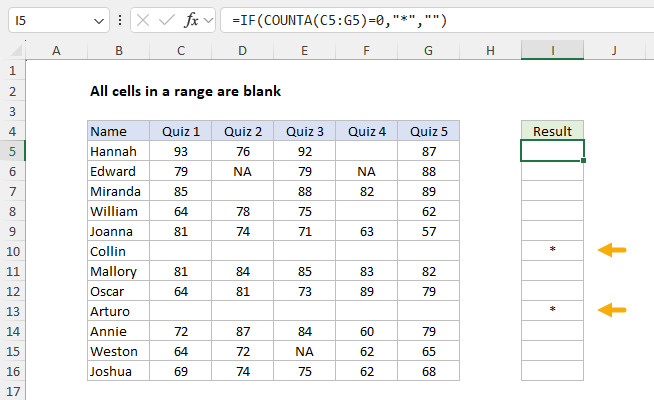Click the cell containing 'Joanna'
The image size is (654, 400).
coord(118,231)
